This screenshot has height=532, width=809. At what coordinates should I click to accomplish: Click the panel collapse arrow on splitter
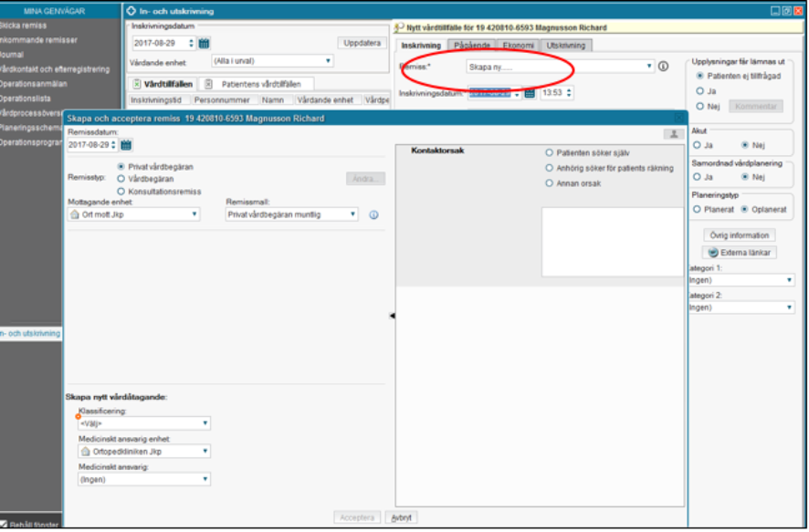[392, 316]
